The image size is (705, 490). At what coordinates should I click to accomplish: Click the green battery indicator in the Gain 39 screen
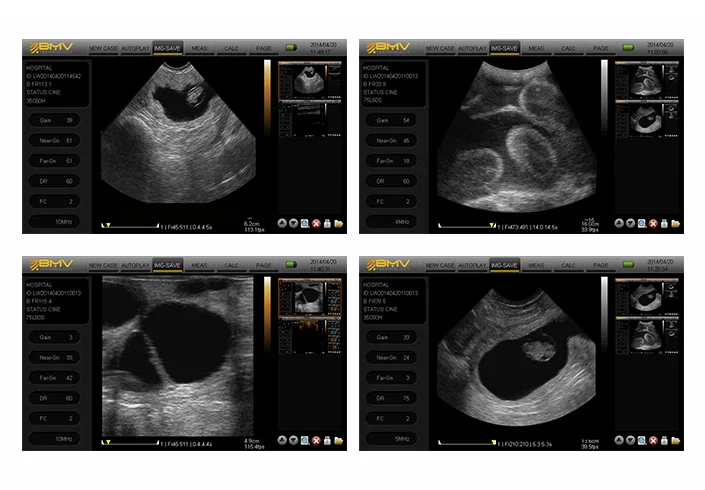tap(291, 47)
